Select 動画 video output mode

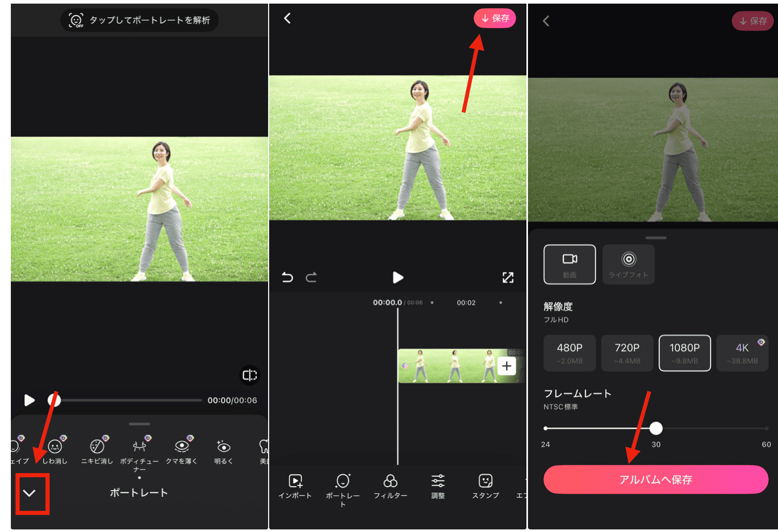569,264
